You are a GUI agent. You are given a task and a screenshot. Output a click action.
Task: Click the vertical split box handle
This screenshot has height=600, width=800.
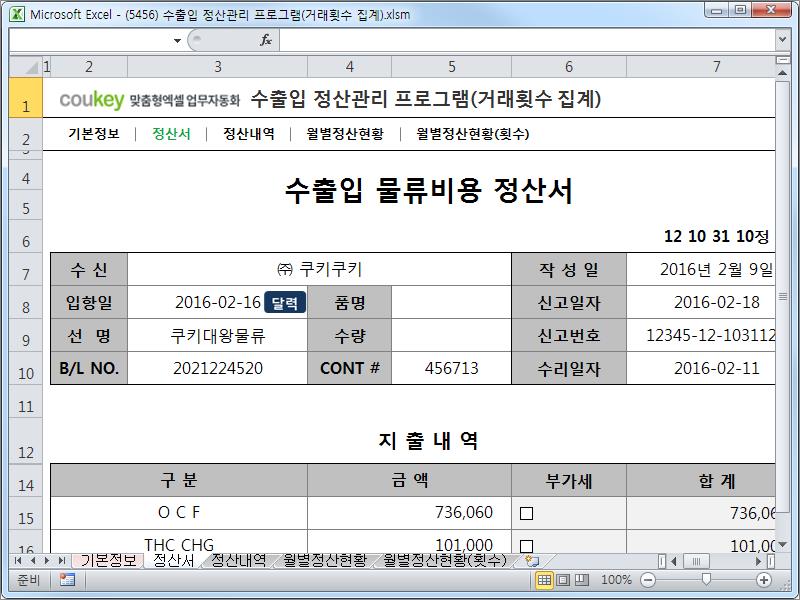782,60
